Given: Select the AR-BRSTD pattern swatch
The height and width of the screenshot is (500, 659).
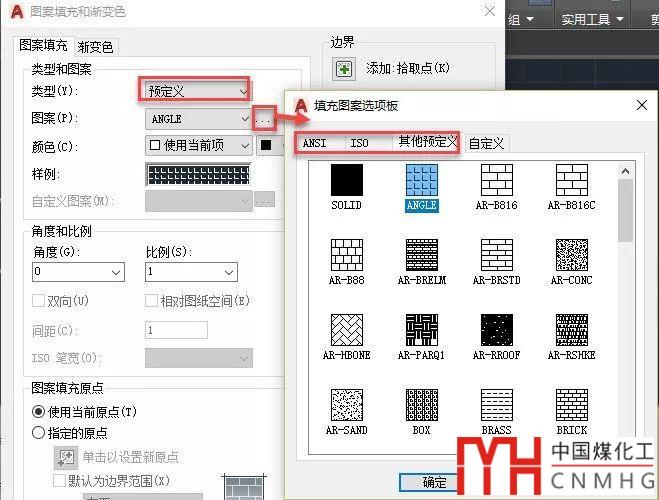Looking at the screenshot, I should tap(497, 255).
